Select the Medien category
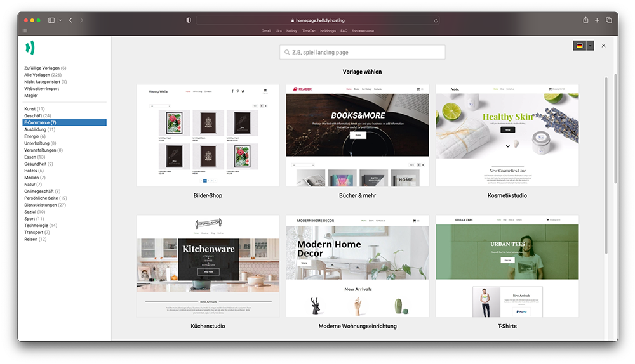This screenshot has width=635, height=364. (x=35, y=178)
